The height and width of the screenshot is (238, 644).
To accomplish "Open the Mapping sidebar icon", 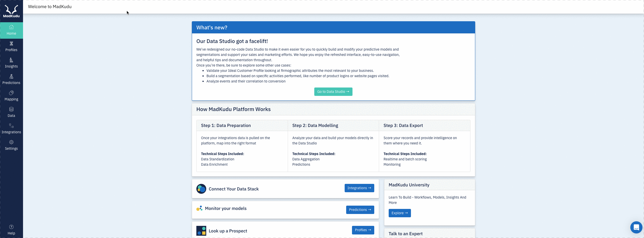I will tap(11, 93).
